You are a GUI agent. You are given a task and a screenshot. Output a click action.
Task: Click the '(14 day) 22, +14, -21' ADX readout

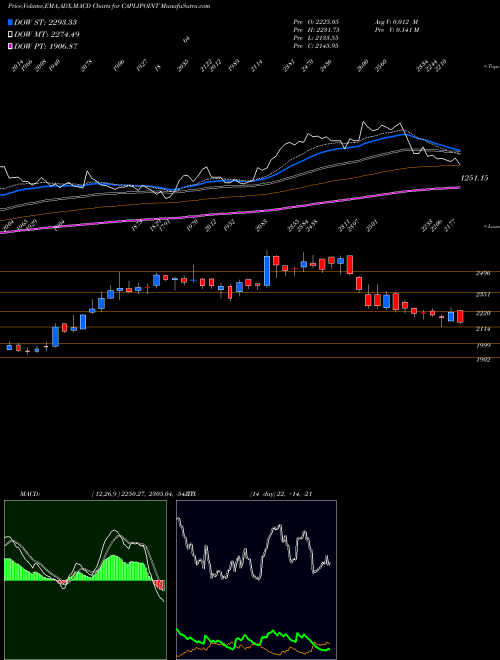coord(281,494)
